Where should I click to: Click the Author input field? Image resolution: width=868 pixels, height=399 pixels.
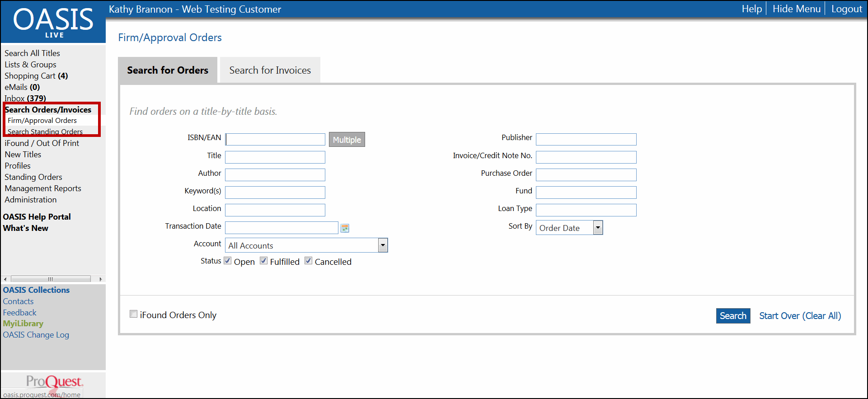point(275,174)
